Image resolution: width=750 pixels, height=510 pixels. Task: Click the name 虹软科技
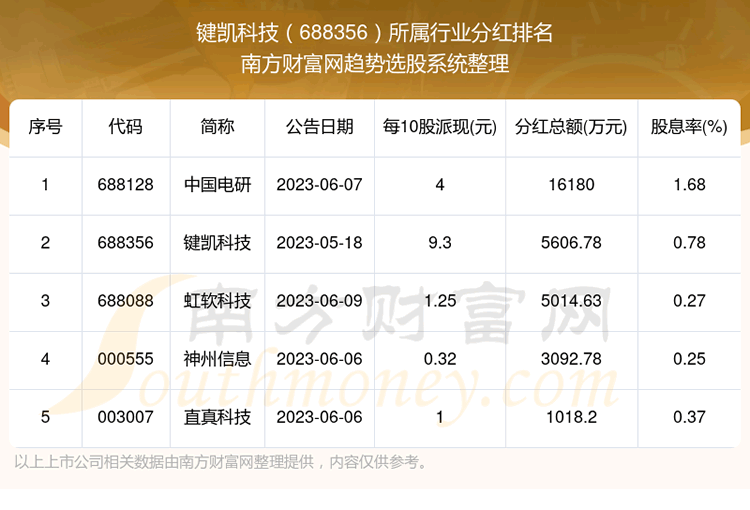tap(217, 301)
